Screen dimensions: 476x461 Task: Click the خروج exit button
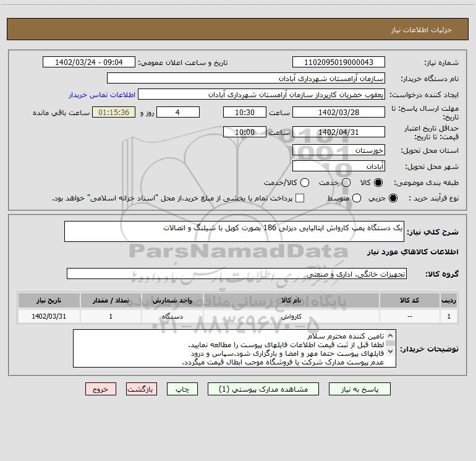pos(101,389)
